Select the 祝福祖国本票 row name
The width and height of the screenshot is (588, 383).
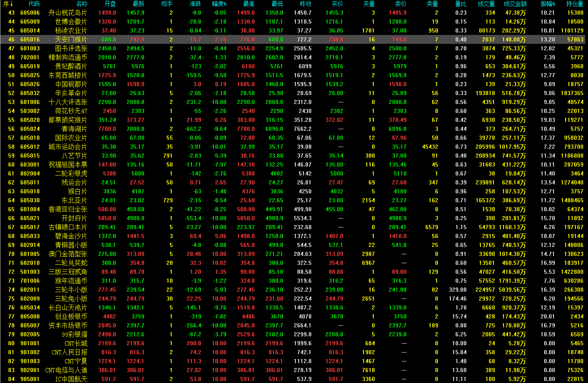68,164
